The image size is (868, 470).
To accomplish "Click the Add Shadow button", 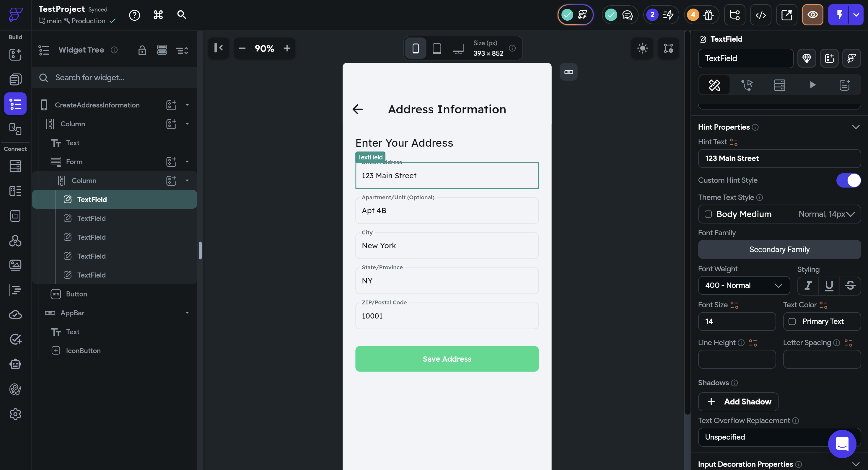I will pyautogui.click(x=738, y=402).
